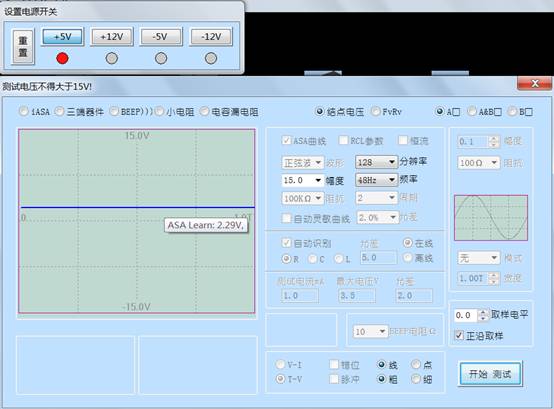Click the -5V power switch button
The width and height of the screenshot is (554, 409).
point(161,36)
